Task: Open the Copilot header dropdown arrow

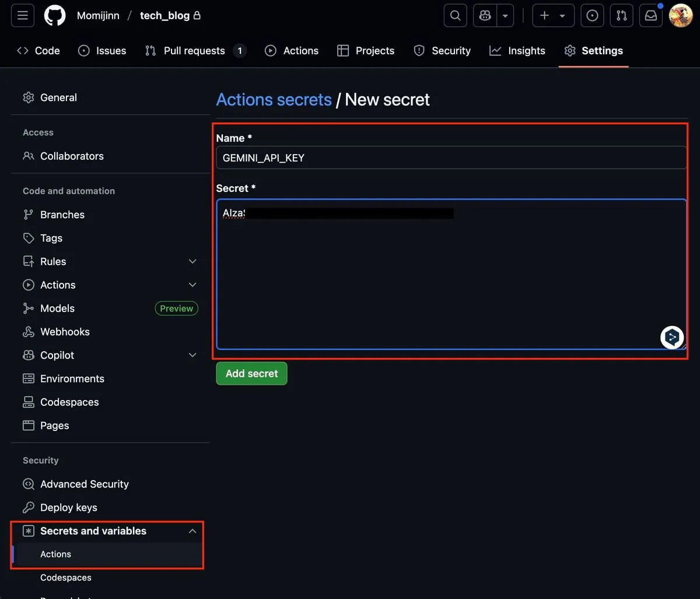Action: (x=505, y=16)
